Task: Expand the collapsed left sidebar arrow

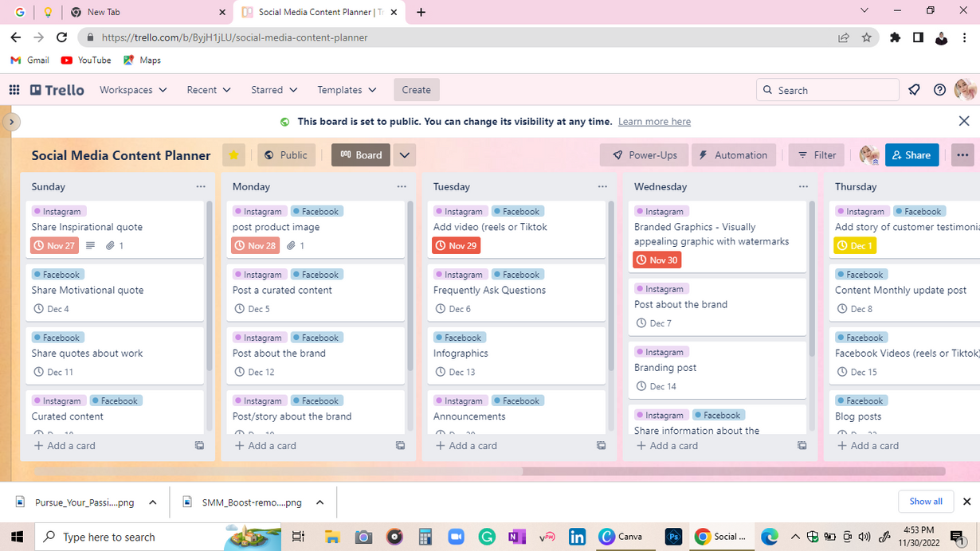Action: [11, 122]
